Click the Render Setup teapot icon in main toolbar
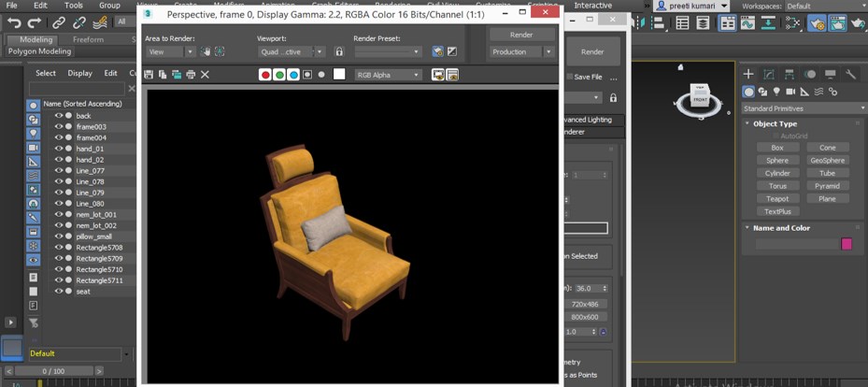This screenshot has width=868, height=387. [x=817, y=23]
